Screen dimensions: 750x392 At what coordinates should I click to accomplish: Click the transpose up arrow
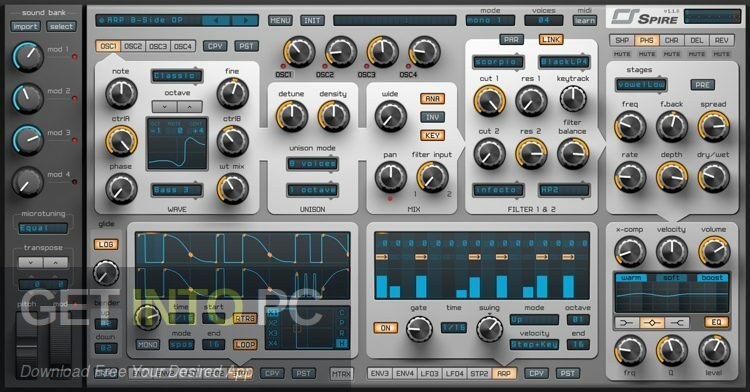[x=55, y=262]
